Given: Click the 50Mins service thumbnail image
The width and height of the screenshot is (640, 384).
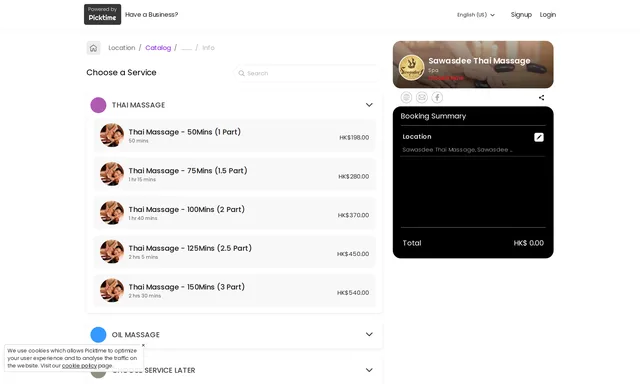Looking at the screenshot, I should point(112,135).
